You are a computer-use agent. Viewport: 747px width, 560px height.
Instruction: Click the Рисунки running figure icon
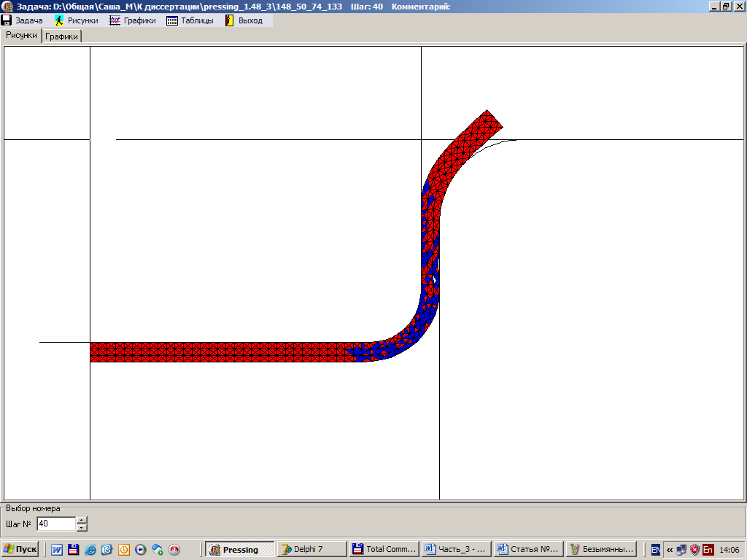coord(59,20)
